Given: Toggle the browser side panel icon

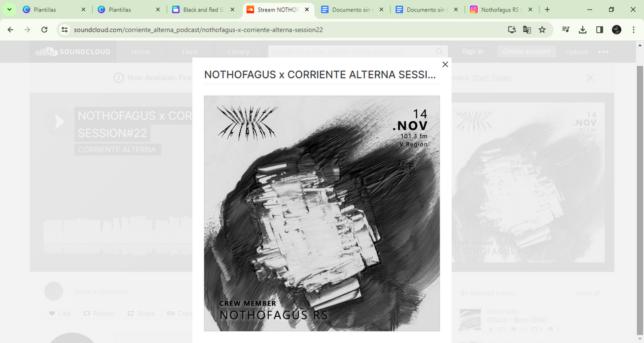Looking at the screenshot, I should pos(600,30).
